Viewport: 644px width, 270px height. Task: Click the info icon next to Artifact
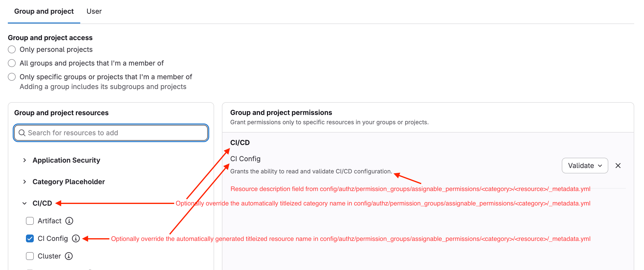tap(69, 221)
